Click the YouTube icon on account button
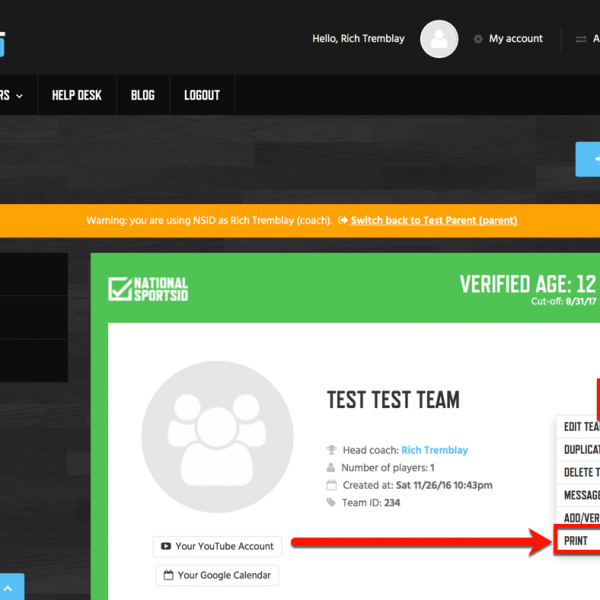The image size is (600, 600). click(x=166, y=546)
